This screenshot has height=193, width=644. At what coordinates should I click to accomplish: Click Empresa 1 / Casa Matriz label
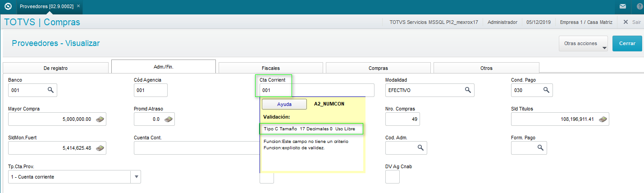coord(586,22)
